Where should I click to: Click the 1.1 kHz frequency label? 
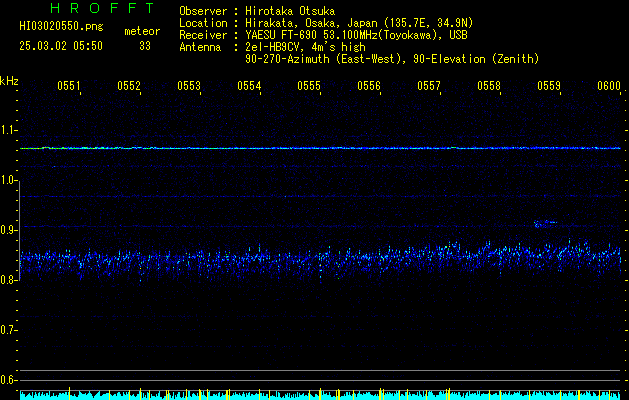[x=8, y=130]
